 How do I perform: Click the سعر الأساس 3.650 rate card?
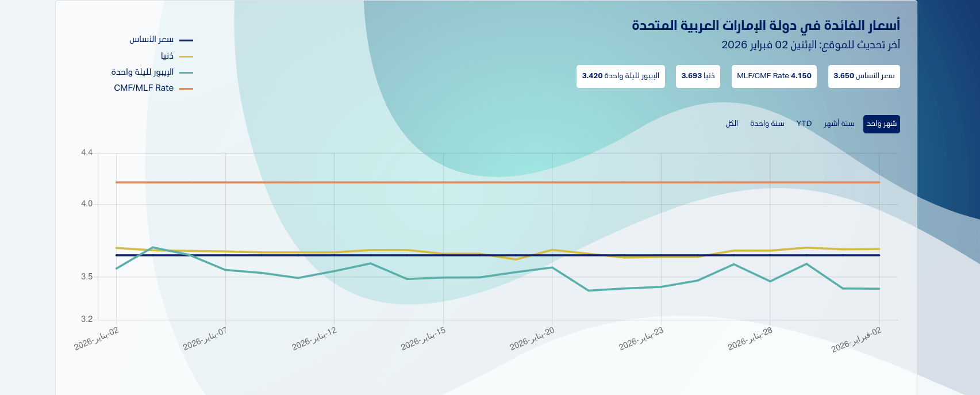tap(864, 76)
